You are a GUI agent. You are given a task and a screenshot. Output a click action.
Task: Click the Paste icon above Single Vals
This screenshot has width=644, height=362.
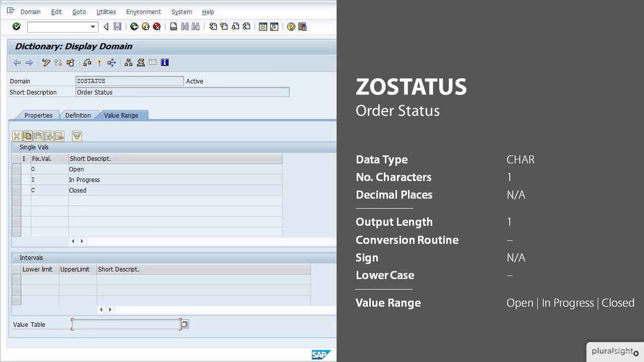[x=38, y=136]
